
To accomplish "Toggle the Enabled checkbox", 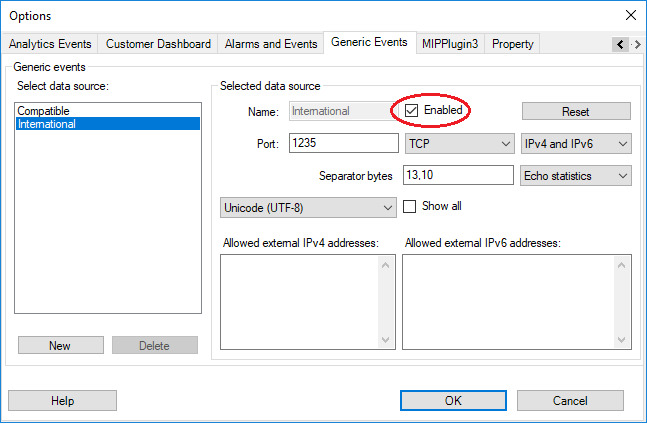I will coord(411,110).
